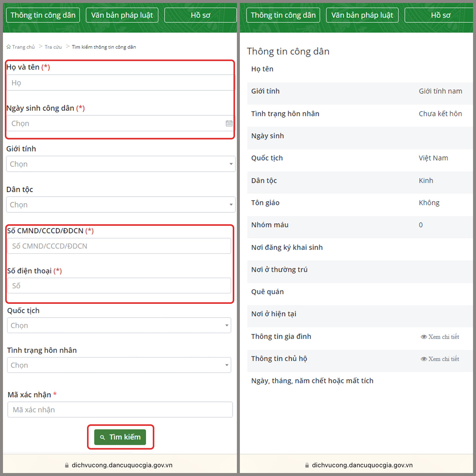Select Thông tin công dân tab on results screen

[x=283, y=15]
